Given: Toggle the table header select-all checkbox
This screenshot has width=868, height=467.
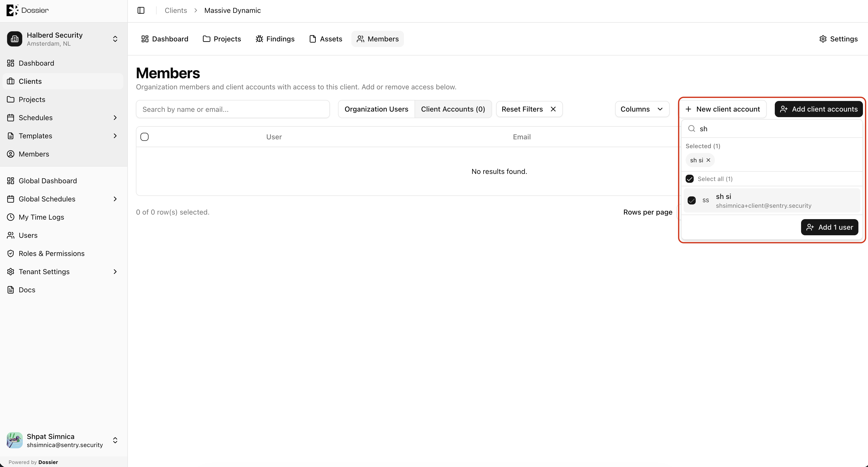Looking at the screenshot, I should click(144, 137).
